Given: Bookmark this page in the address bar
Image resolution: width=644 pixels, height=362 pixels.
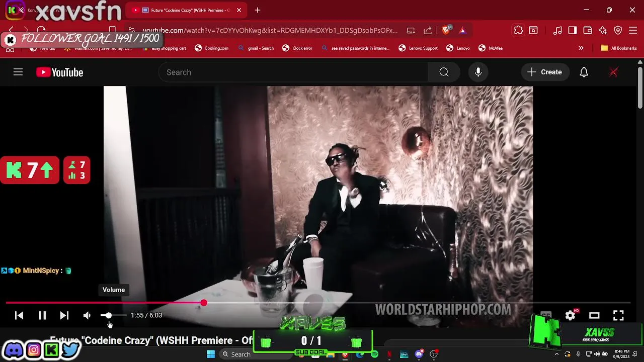Looking at the screenshot, I should (113, 30).
